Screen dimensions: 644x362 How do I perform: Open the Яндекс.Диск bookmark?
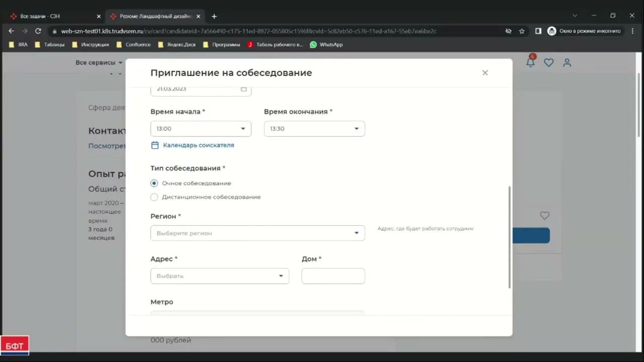point(177,45)
